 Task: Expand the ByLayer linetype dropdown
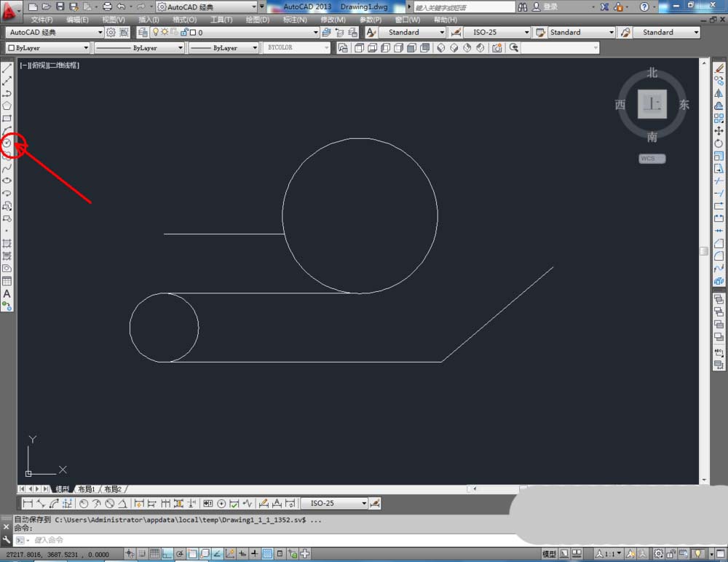180,47
